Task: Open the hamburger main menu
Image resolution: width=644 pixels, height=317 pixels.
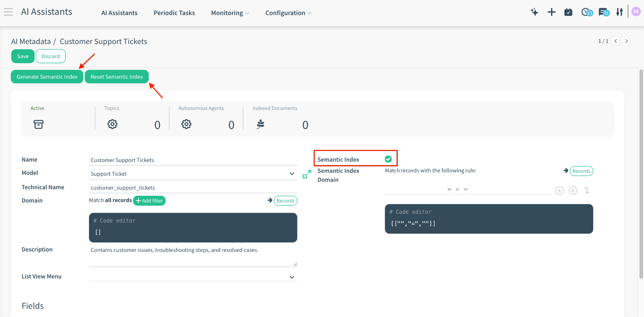Action: 8,12
